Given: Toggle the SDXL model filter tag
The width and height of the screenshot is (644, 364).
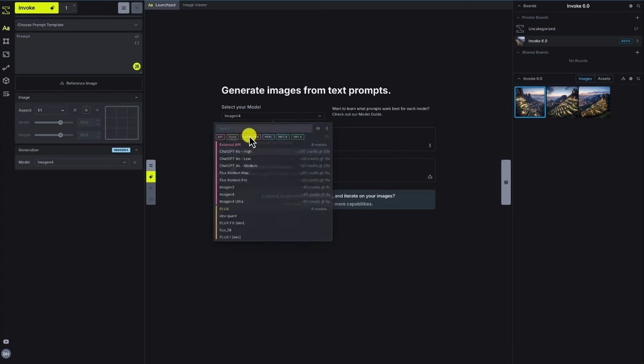Looking at the screenshot, I should click(268, 137).
